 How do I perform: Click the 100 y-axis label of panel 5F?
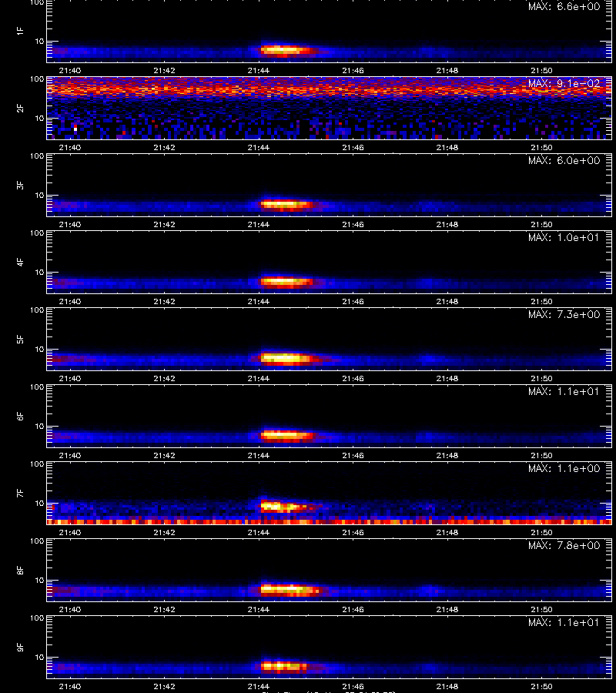coord(37,310)
